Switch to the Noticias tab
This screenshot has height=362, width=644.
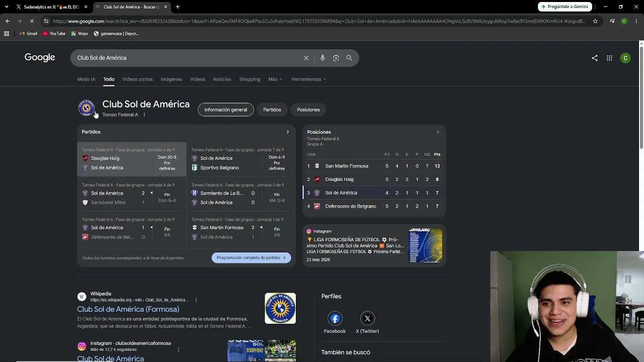(x=222, y=79)
